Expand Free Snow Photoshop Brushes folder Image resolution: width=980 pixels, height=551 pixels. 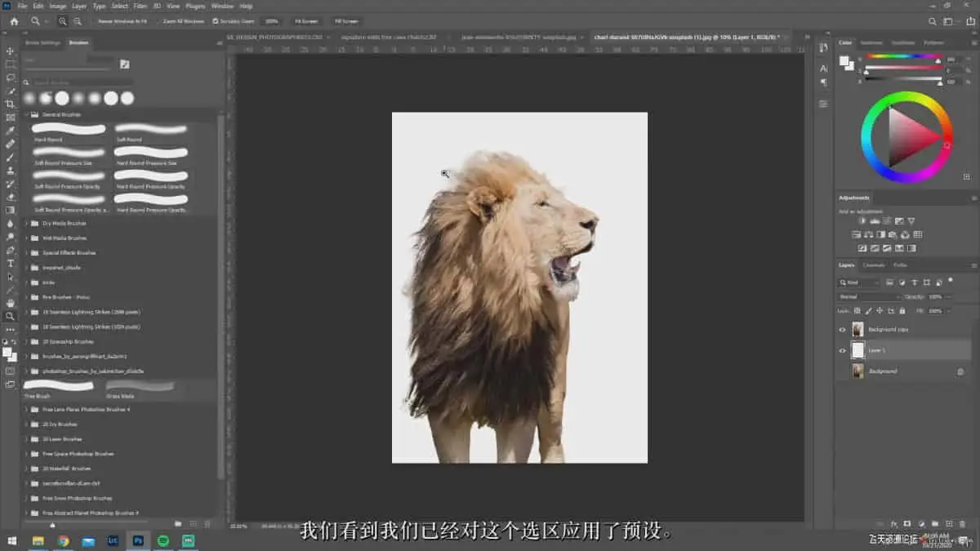26,498
